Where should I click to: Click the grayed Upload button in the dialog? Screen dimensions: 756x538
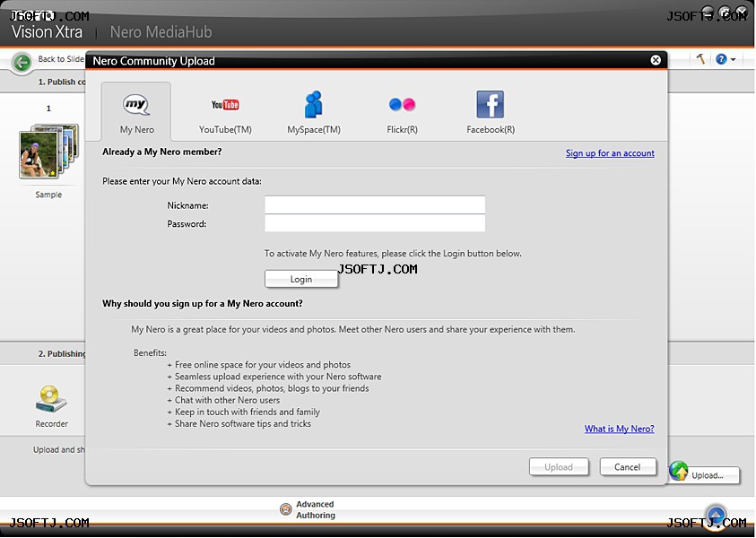(x=559, y=466)
